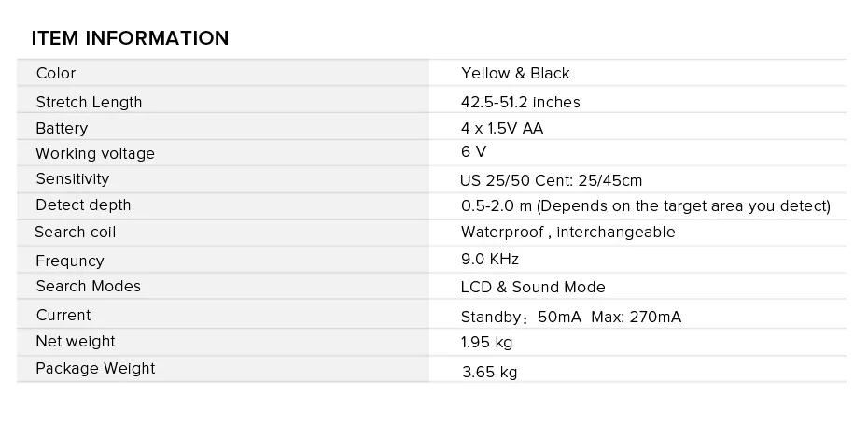Screen dimensions: 868x424
Task: Select the Stretch Length label
Action: (89, 102)
